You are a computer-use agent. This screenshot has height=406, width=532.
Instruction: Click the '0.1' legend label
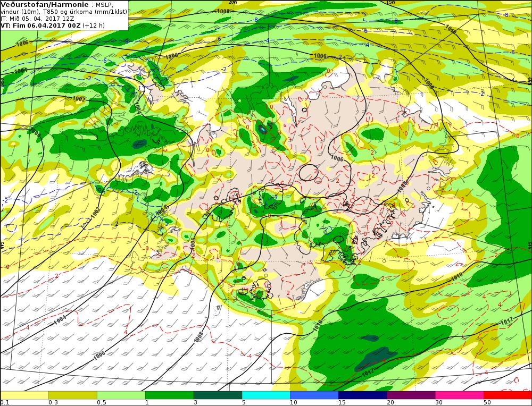4,403
